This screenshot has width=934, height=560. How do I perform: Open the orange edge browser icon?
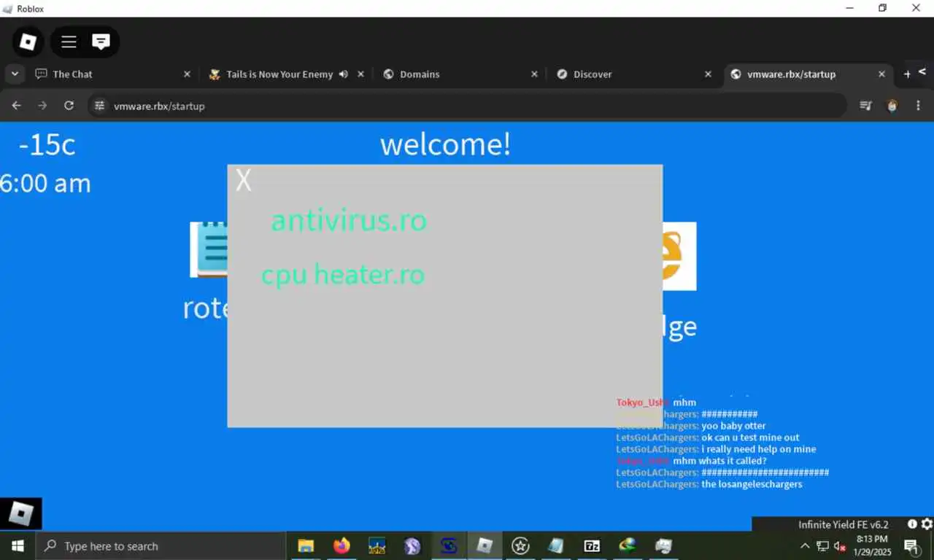pos(679,256)
